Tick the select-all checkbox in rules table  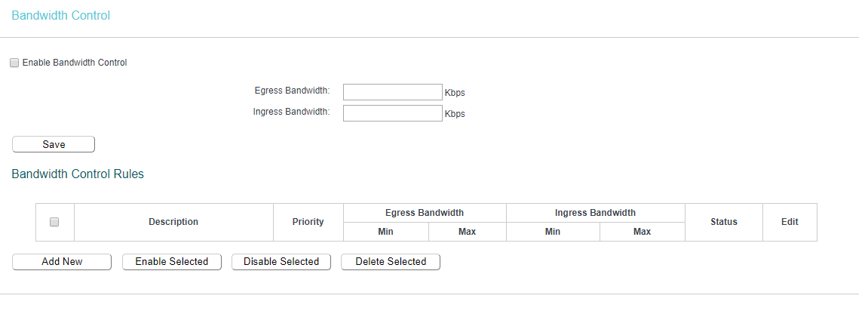tap(54, 222)
